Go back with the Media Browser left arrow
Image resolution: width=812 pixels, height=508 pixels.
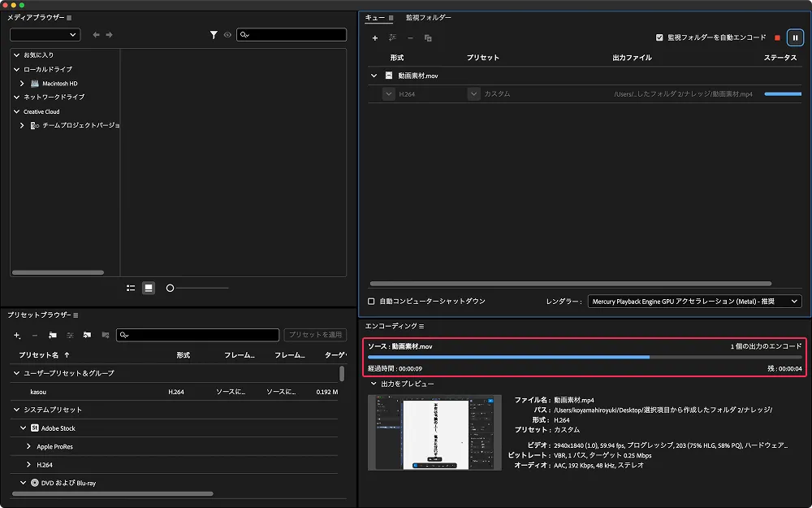(x=96, y=35)
